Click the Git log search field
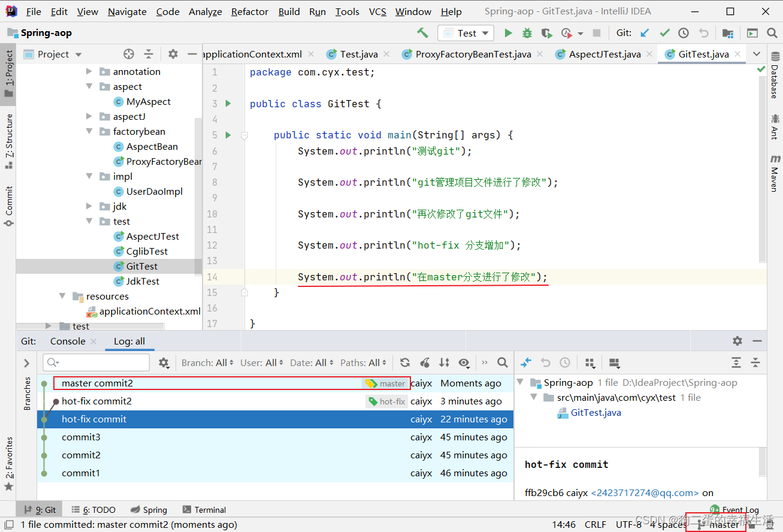This screenshot has width=783, height=532. [x=96, y=362]
